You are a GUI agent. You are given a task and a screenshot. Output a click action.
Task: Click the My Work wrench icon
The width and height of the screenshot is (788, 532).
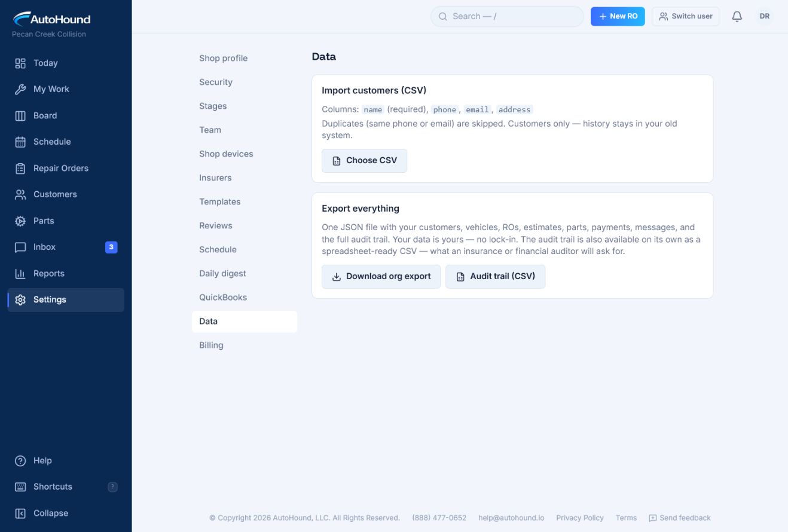pos(20,90)
